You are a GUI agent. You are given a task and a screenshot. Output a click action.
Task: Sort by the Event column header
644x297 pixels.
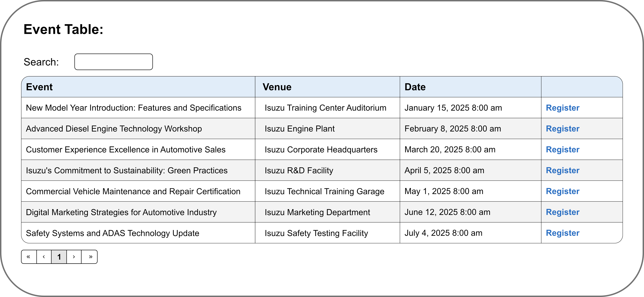(39, 87)
